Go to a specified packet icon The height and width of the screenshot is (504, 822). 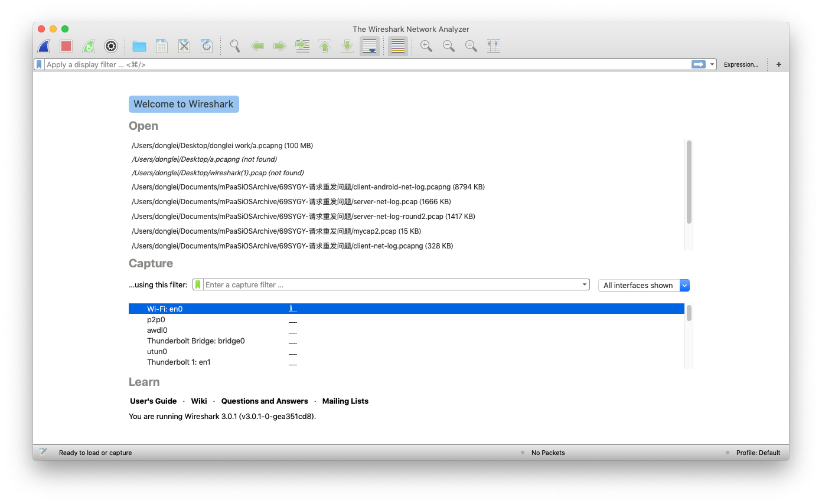pos(302,46)
